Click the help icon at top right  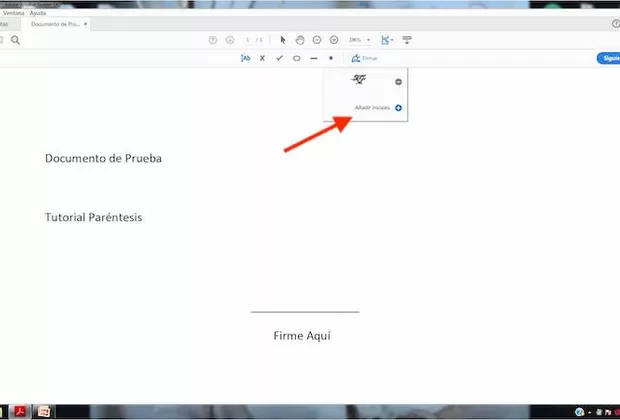click(x=616, y=24)
